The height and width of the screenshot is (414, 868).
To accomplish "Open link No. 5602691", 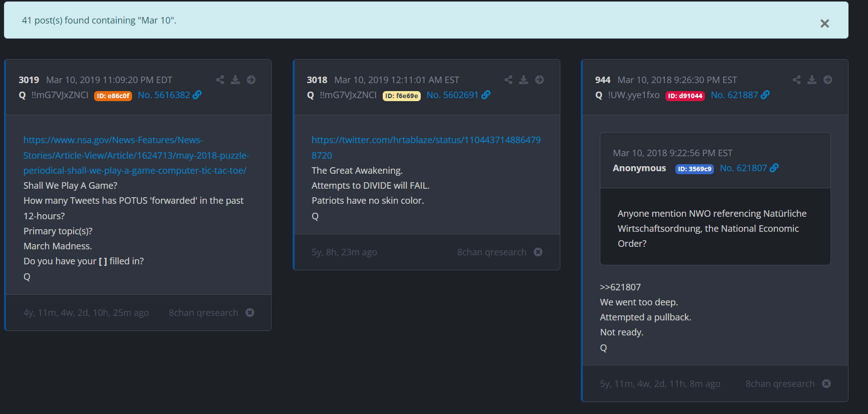I will tap(452, 95).
